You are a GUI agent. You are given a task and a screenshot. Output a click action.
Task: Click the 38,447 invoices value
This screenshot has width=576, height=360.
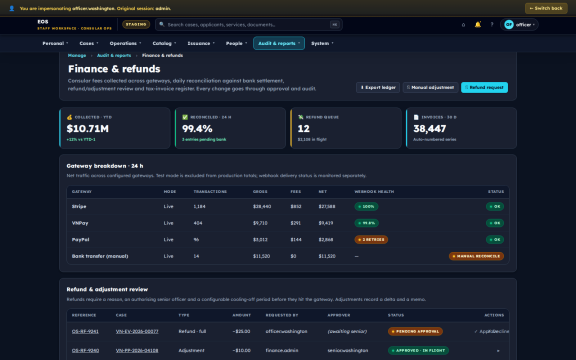click(430, 129)
